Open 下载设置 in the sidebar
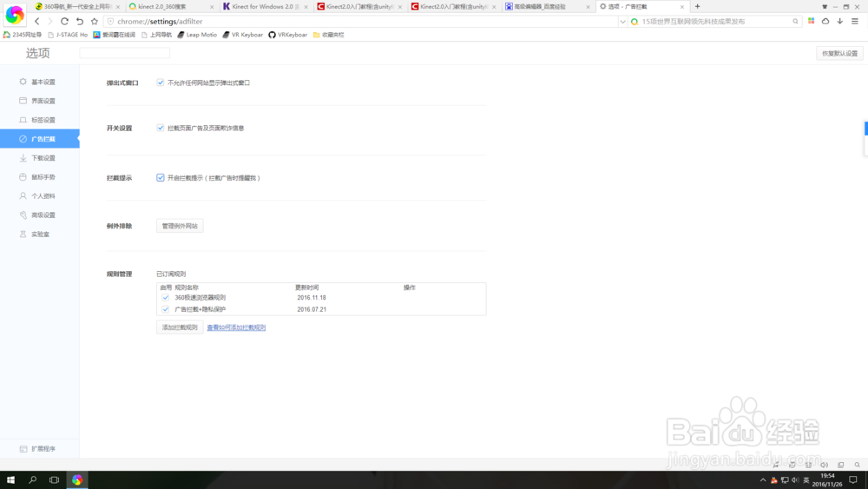Screen dimensions: 868x489 (39, 158)
